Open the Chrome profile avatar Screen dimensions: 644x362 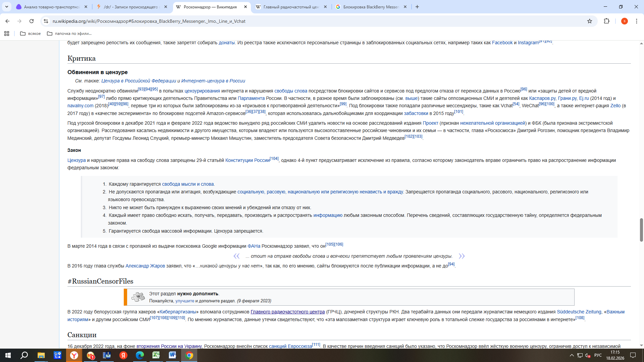coord(624,21)
